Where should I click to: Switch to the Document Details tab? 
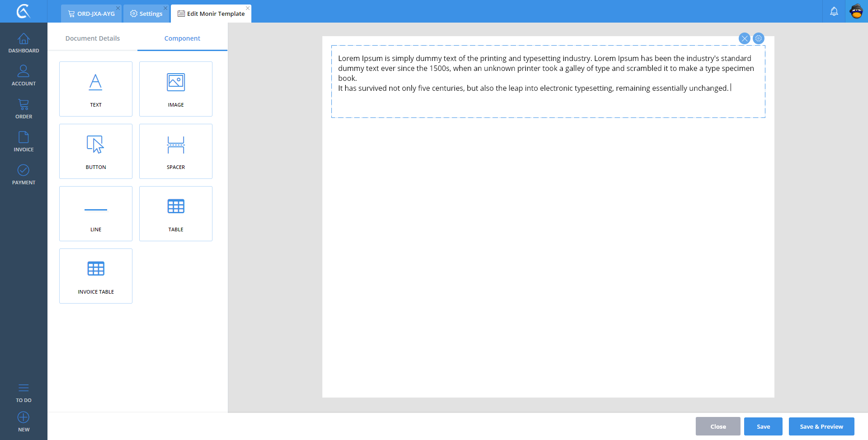[93, 38]
